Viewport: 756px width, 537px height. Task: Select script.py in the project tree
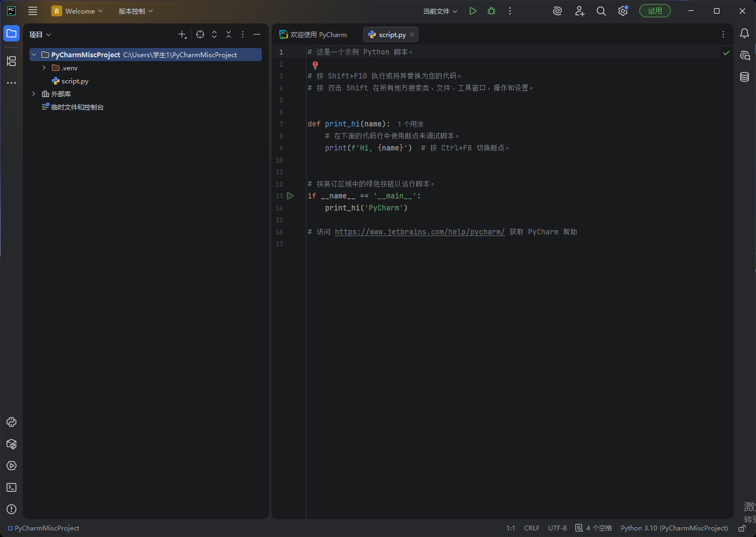coord(75,81)
